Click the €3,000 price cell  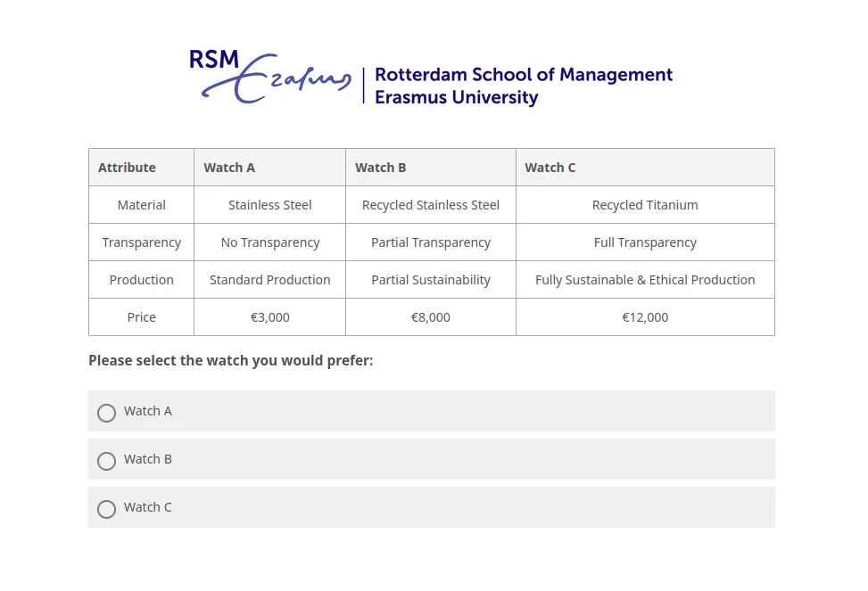[270, 317]
